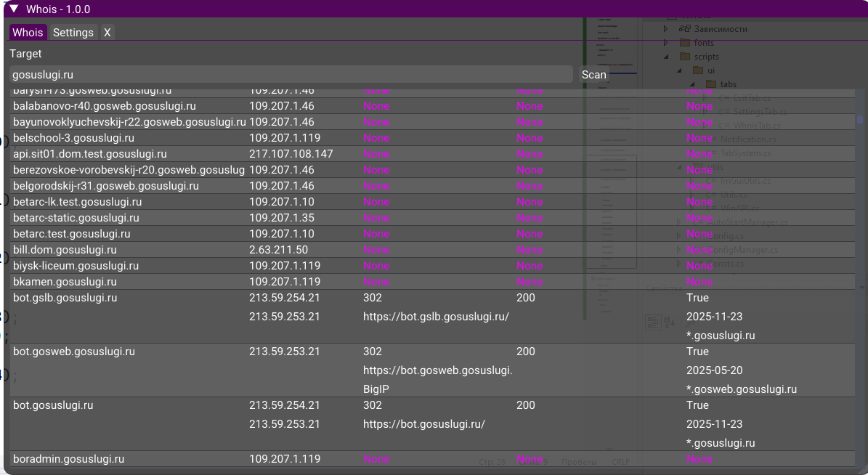
Task: Select the X exit tab
Action: pos(108,32)
